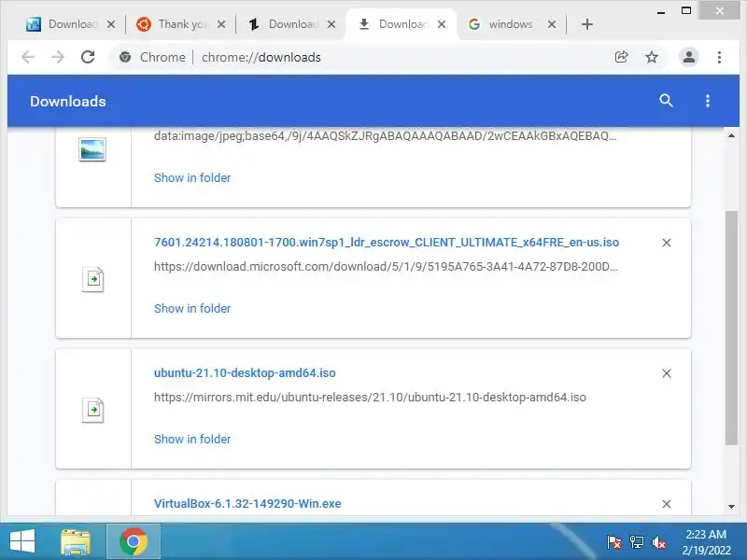
Task: Reload the downloads page
Action: point(88,57)
